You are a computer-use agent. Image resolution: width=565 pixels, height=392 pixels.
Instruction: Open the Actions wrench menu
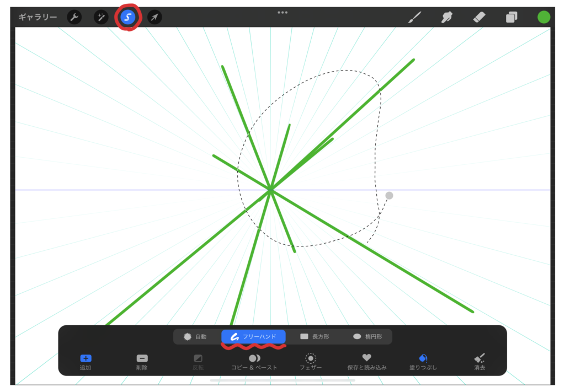tap(74, 17)
